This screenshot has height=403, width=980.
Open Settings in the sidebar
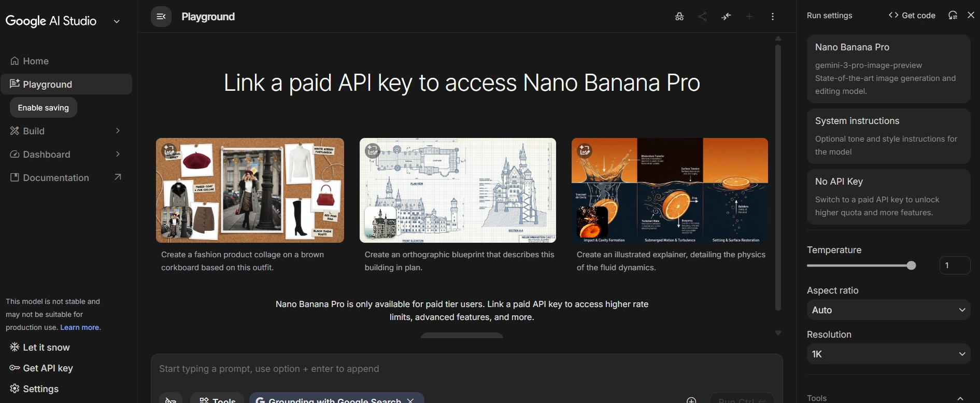pyautogui.click(x=34, y=389)
